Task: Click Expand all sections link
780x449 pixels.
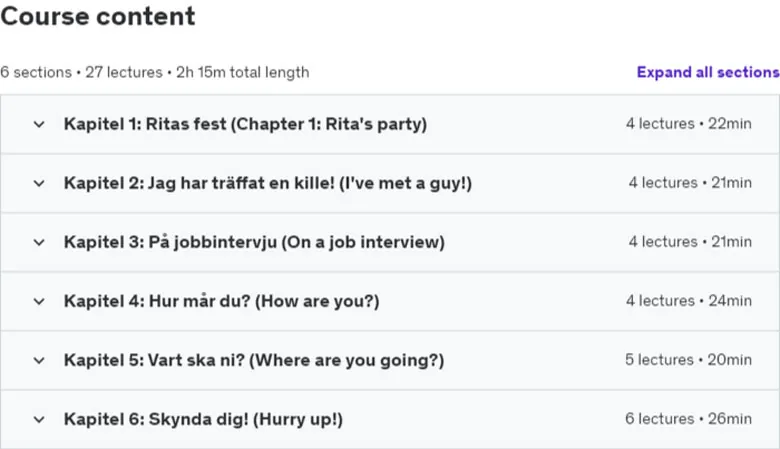Action: pos(708,72)
